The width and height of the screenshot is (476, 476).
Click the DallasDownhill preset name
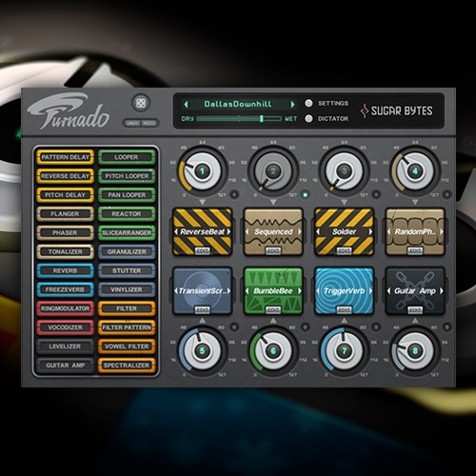(238, 104)
